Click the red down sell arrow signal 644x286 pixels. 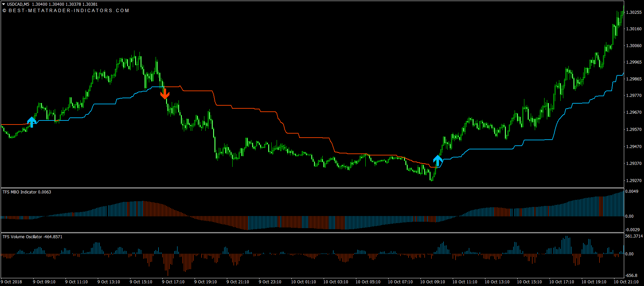coord(165,94)
